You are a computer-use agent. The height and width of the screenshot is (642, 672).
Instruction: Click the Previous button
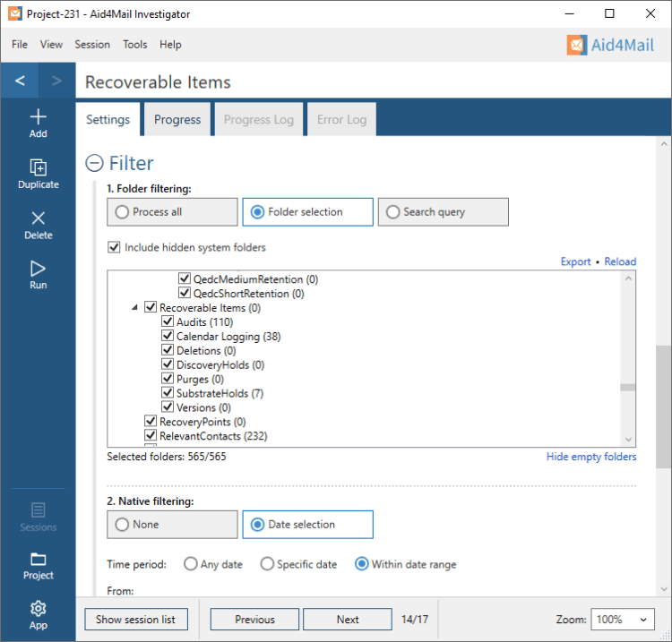[x=254, y=620]
